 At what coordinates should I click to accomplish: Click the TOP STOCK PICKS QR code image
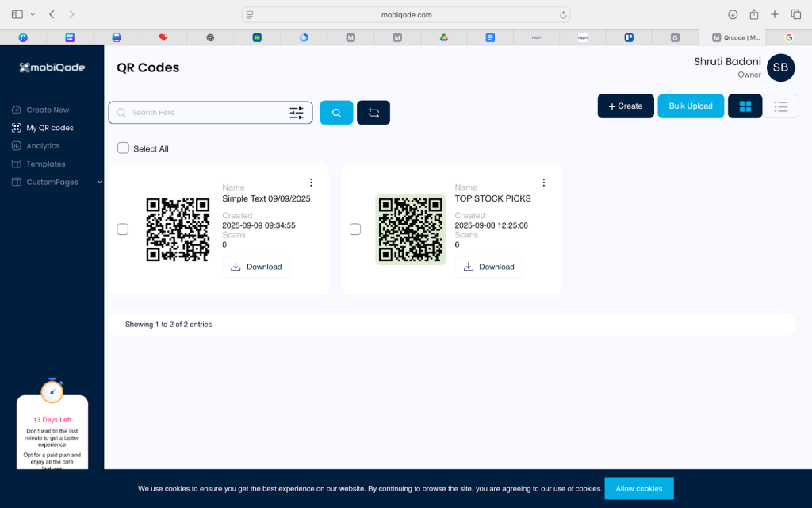point(410,229)
